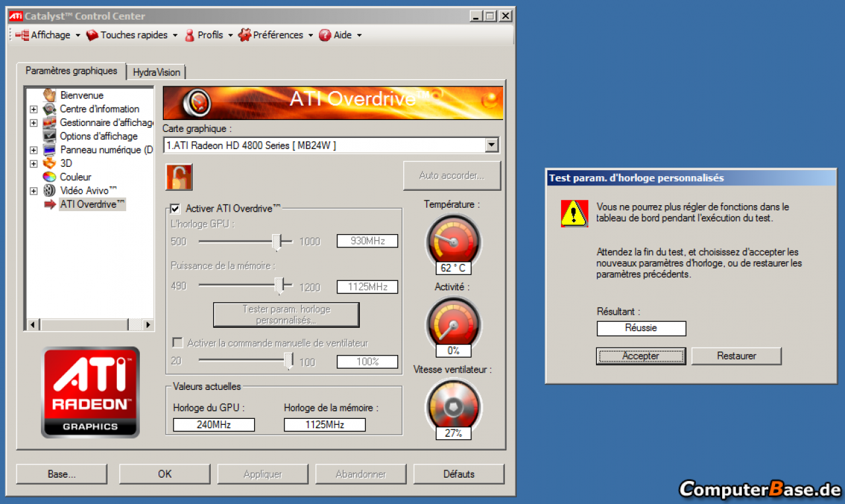This screenshot has width=845, height=504.
Task: Expand the Vidéo Avivo tree node
Action: (x=34, y=191)
